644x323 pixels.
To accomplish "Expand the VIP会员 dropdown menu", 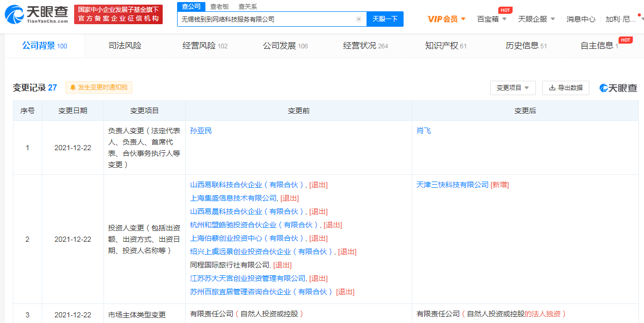I will click(x=446, y=19).
